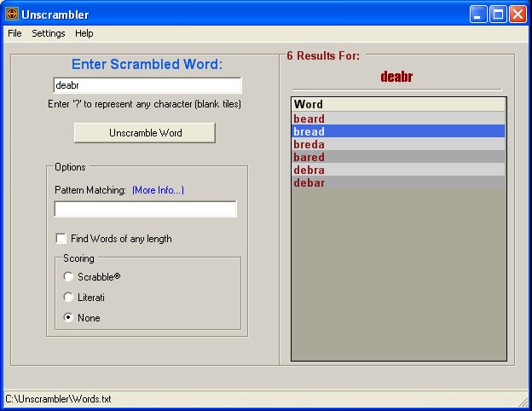Viewport: 532px width, 411px height.
Task: Open the File menu
Action: coord(15,33)
